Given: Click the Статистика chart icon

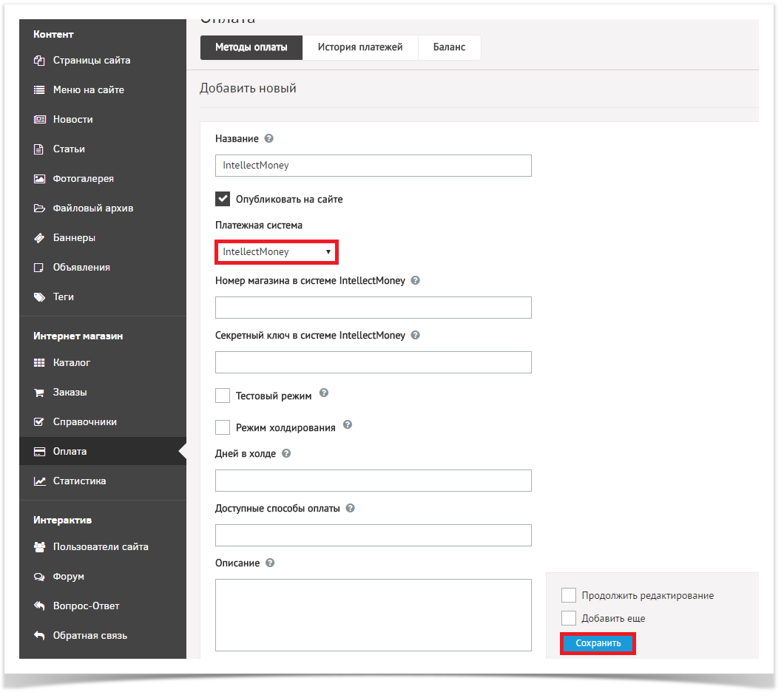Looking at the screenshot, I should pyautogui.click(x=39, y=481).
